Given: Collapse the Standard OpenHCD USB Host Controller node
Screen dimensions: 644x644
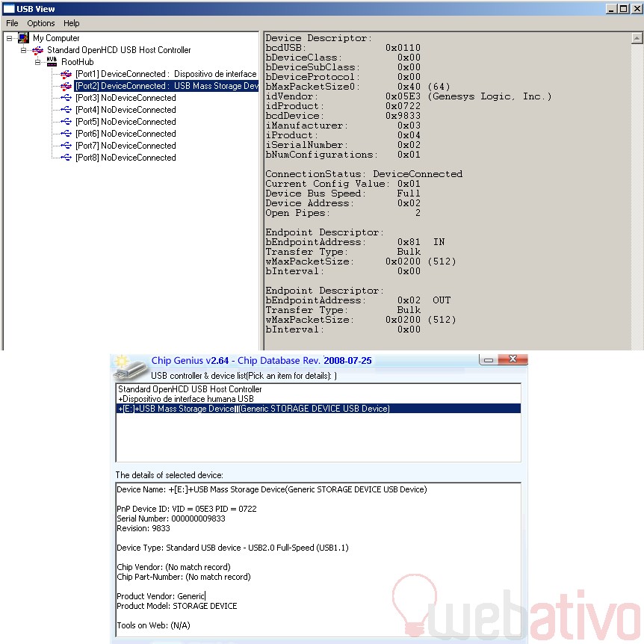Looking at the screenshot, I should pos(23,50).
